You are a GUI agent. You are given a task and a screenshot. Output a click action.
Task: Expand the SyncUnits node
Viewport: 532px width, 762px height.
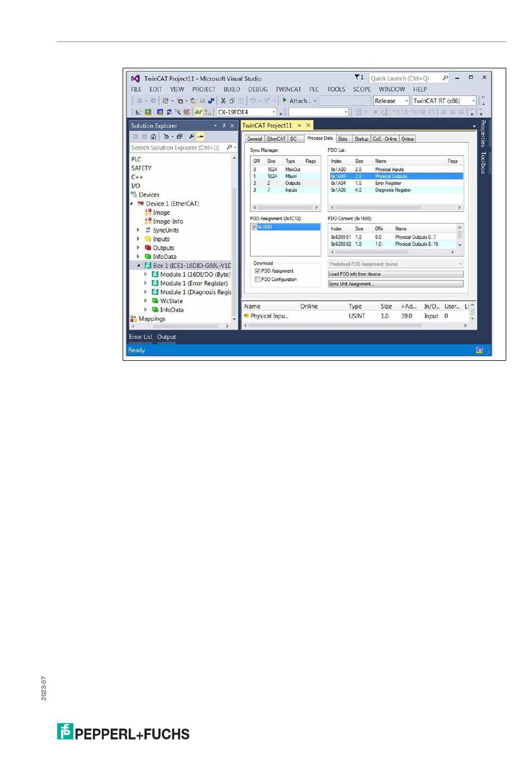click(138, 230)
